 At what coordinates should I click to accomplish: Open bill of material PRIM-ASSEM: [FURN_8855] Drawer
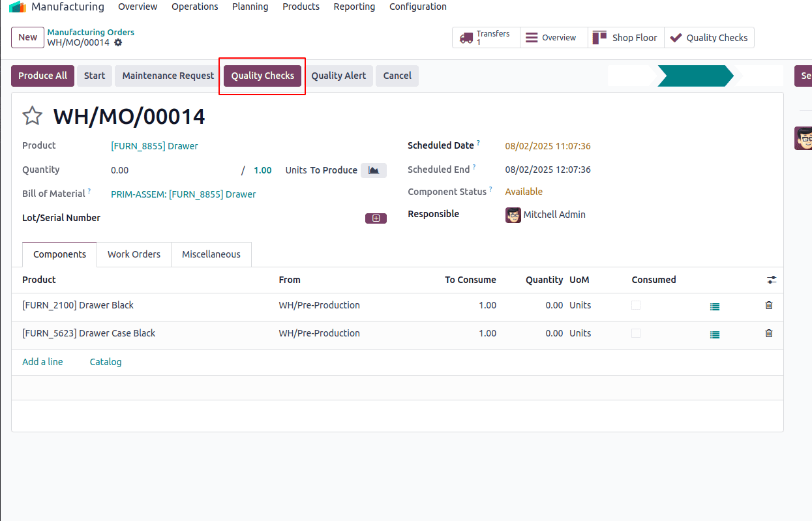tap(183, 194)
